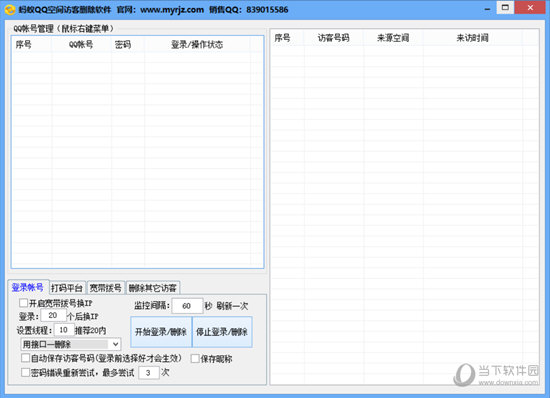
Task: Click the 设置线程 thread count field
Action: [x=64, y=330]
